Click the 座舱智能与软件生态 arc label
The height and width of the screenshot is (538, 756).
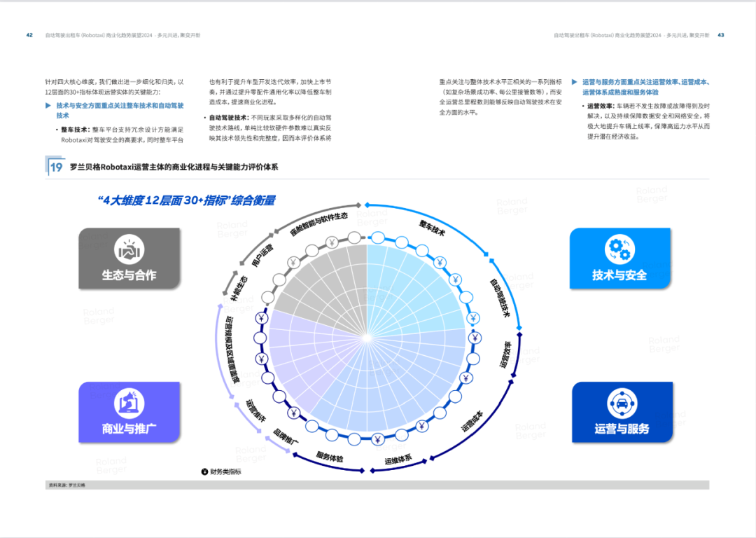[x=318, y=224]
